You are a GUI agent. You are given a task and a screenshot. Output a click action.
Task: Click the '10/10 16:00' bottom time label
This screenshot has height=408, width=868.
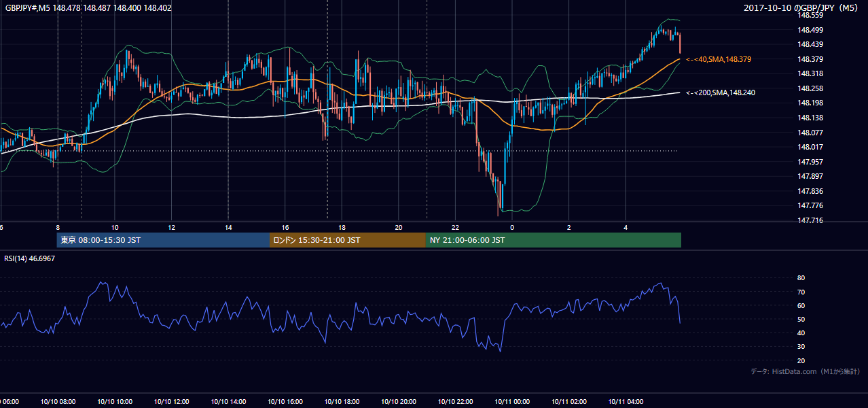285,402
